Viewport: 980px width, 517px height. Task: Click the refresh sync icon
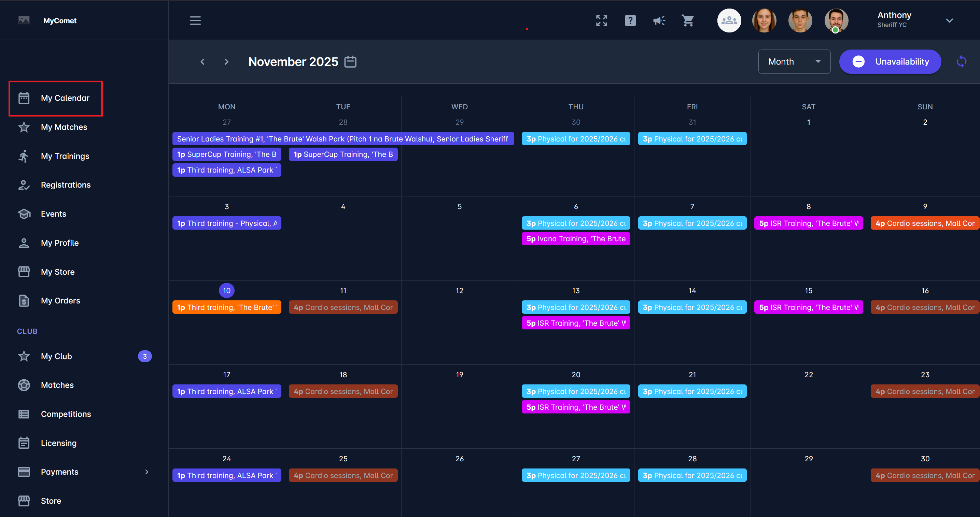point(961,62)
